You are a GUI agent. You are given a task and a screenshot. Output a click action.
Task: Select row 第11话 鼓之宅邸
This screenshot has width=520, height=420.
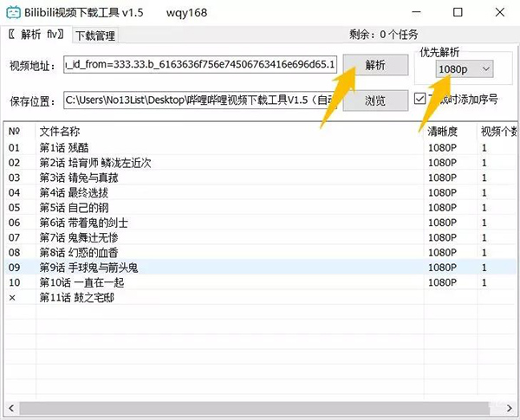click(x=261, y=297)
